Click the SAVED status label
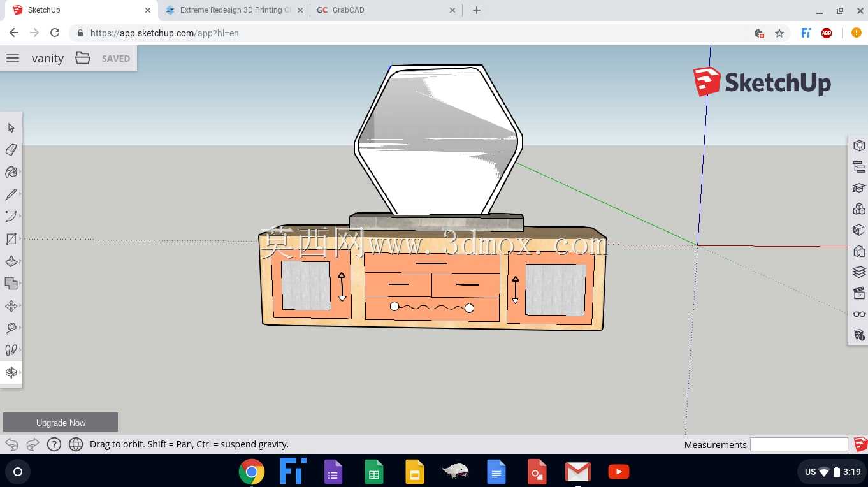868x487 pixels. click(x=116, y=59)
